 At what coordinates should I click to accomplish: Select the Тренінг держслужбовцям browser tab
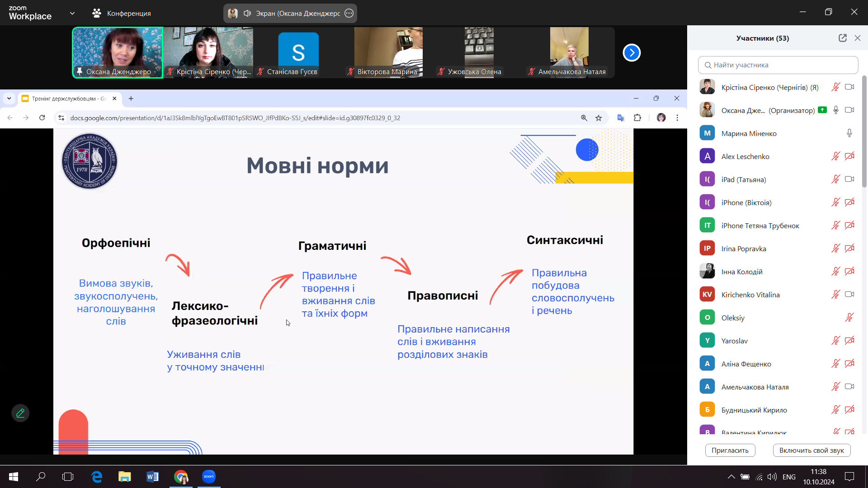click(x=69, y=99)
